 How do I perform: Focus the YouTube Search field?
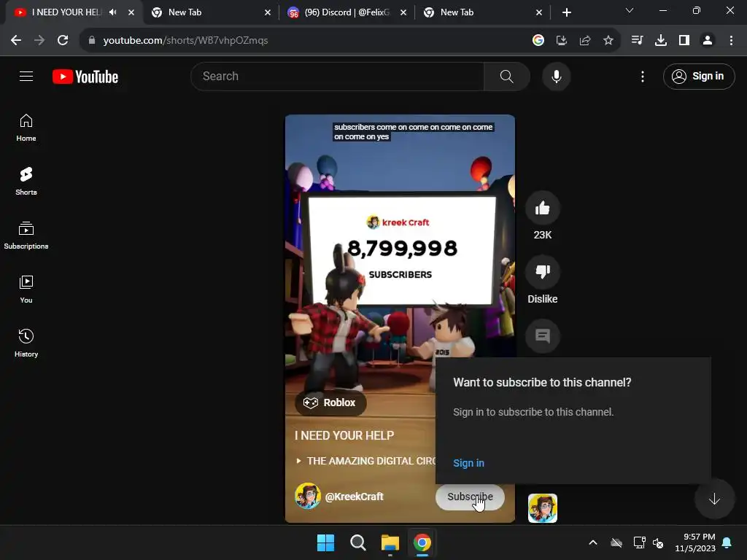(337, 76)
